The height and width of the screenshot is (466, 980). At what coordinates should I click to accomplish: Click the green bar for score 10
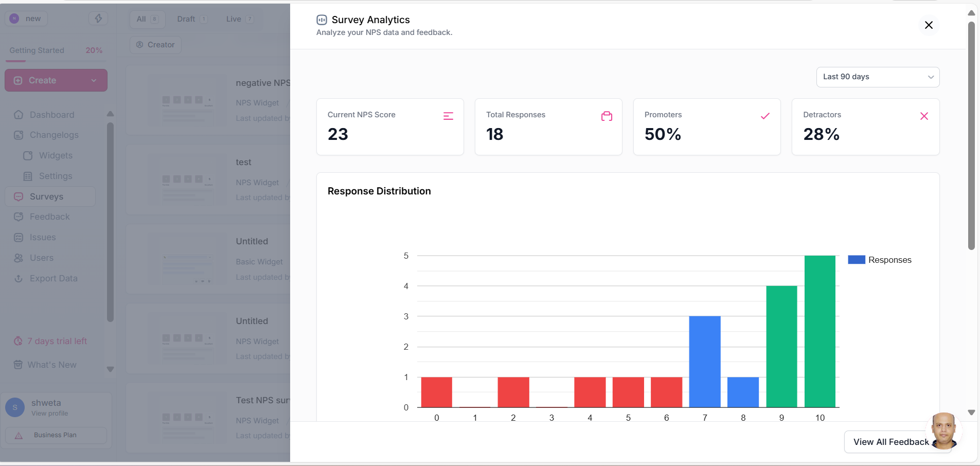pos(819,331)
